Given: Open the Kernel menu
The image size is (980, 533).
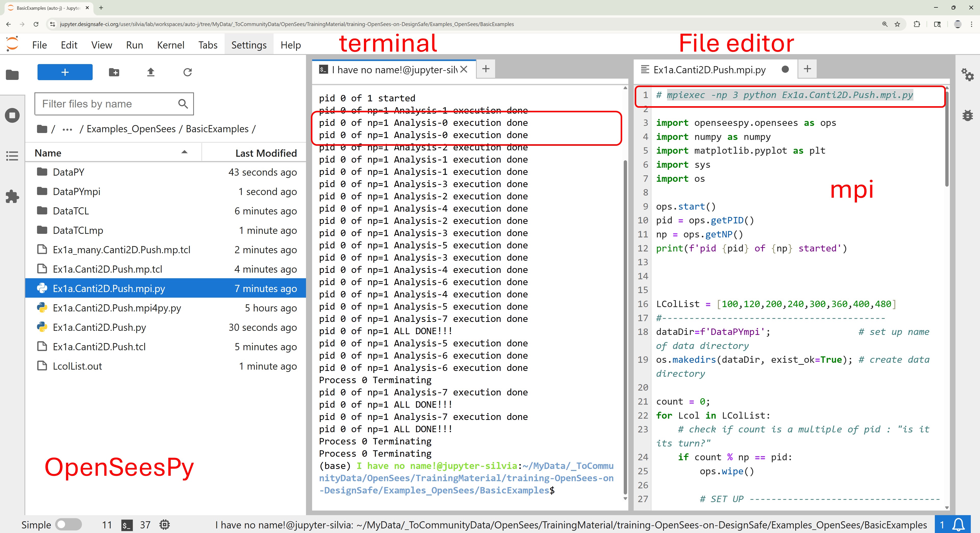Looking at the screenshot, I should pos(170,45).
